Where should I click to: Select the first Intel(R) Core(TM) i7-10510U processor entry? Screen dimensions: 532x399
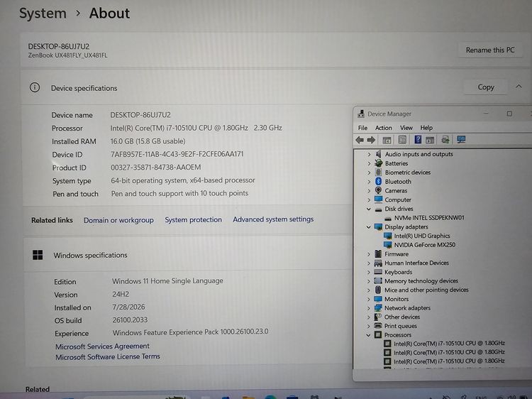pyautogui.click(x=449, y=344)
